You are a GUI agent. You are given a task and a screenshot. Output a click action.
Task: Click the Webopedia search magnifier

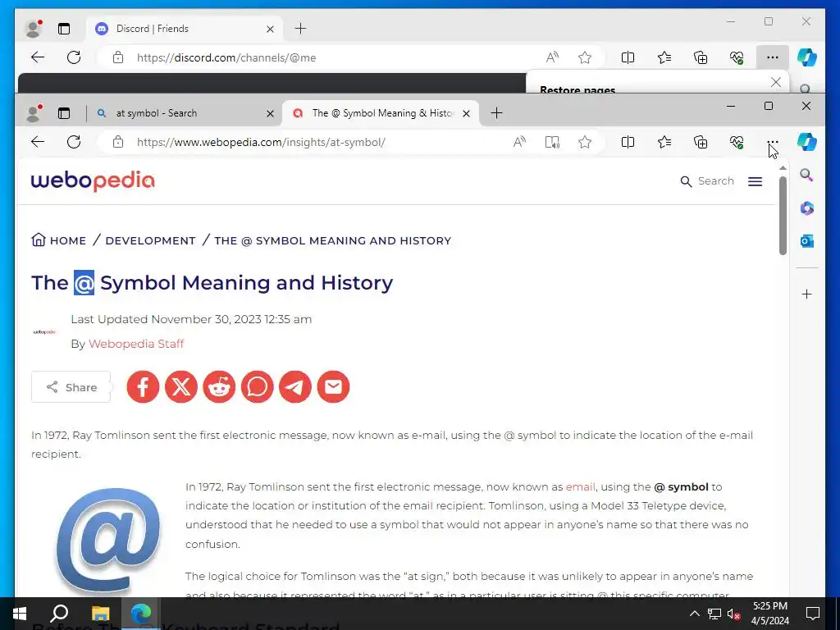(x=686, y=181)
